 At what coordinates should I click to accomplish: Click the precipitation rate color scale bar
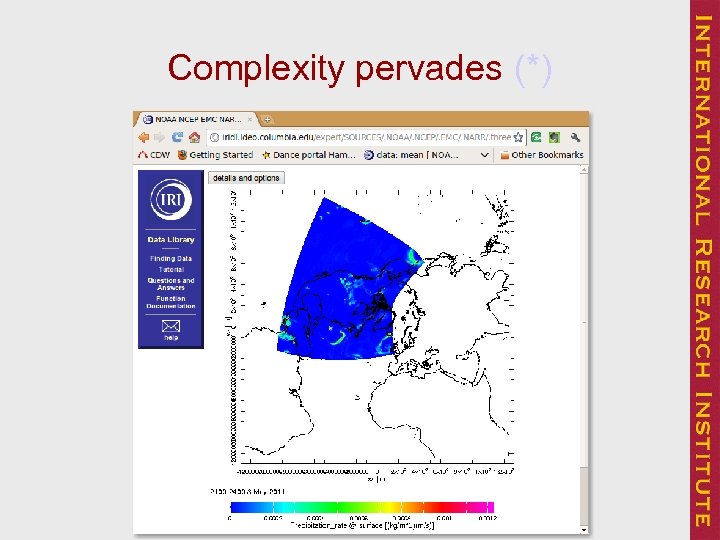362,507
